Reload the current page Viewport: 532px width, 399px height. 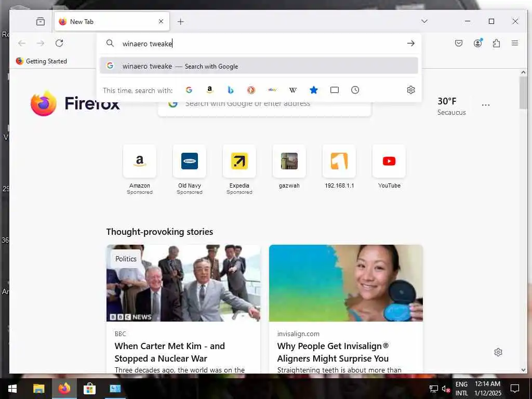(x=59, y=43)
